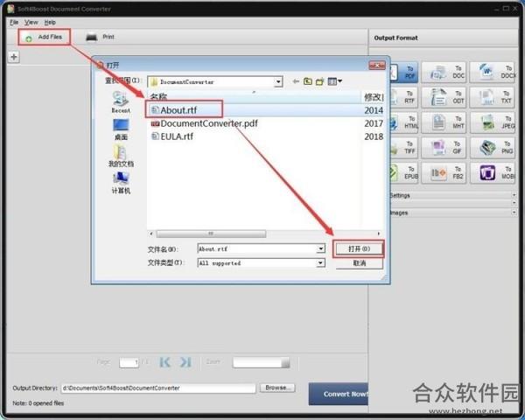Click scroll-right arrow of file list scrollbar

tap(379, 234)
